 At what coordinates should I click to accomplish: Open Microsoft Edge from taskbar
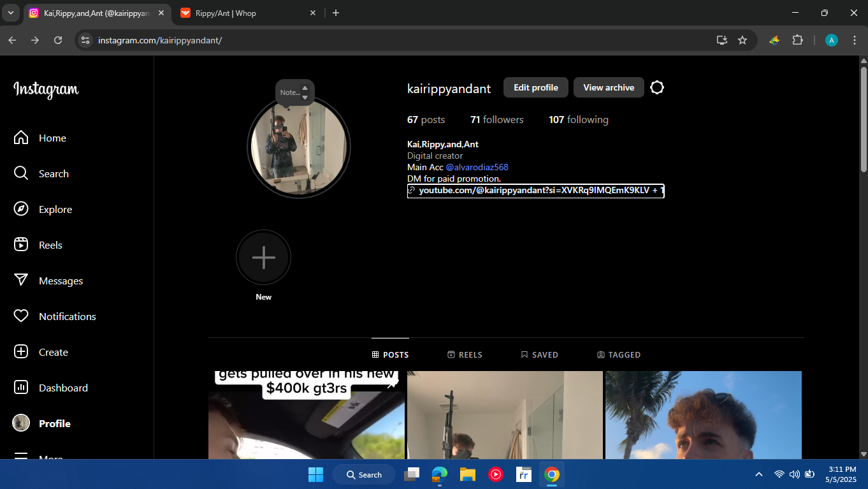tap(440, 474)
